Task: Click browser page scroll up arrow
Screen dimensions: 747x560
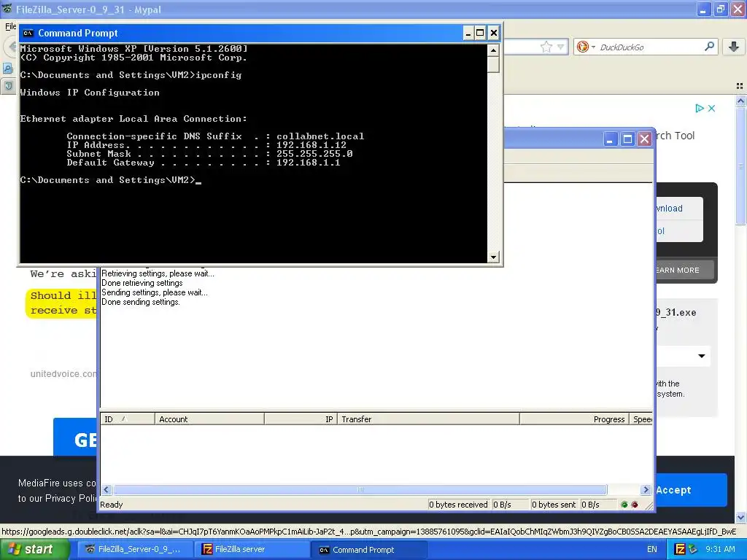Action: [x=740, y=101]
